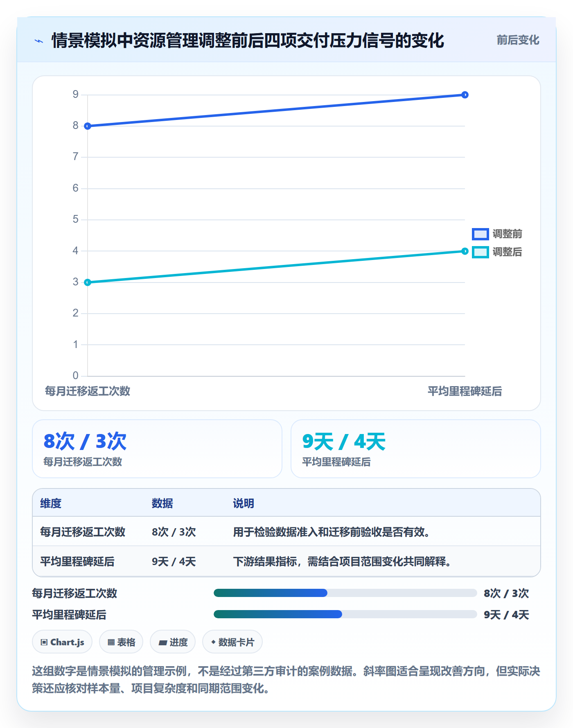Toggle the 调整后 legend label
The height and width of the screenshot is (728, 573).
(x=507, y=252)
